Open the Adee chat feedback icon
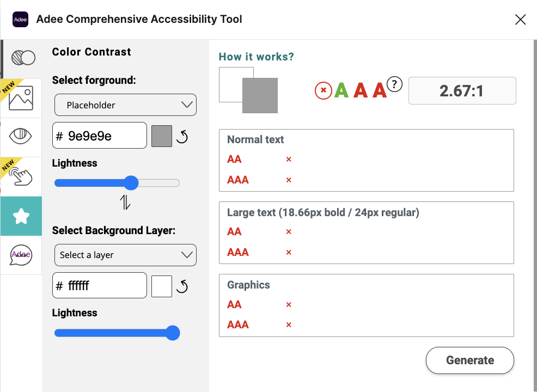Screen dimensions: 537x392 [x=21, y=255]
